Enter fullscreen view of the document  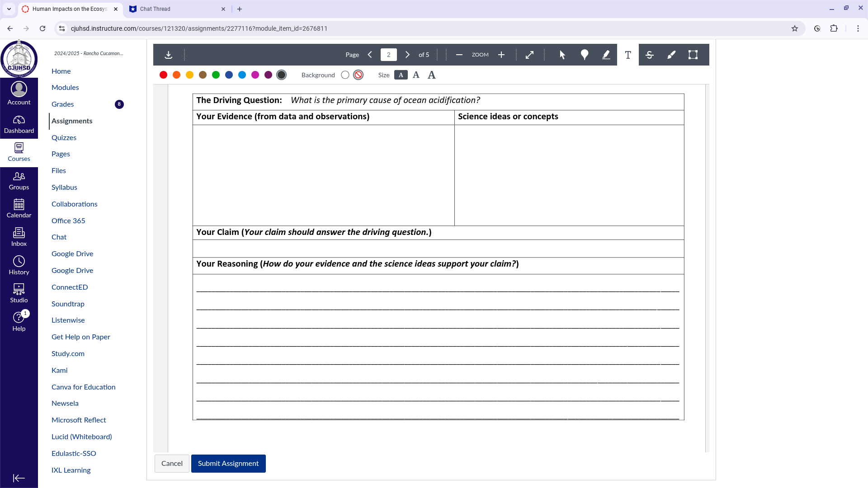point(529,55)
